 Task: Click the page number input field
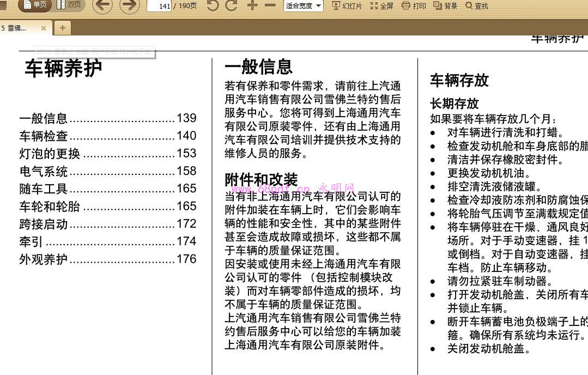[x=159, y=6]
